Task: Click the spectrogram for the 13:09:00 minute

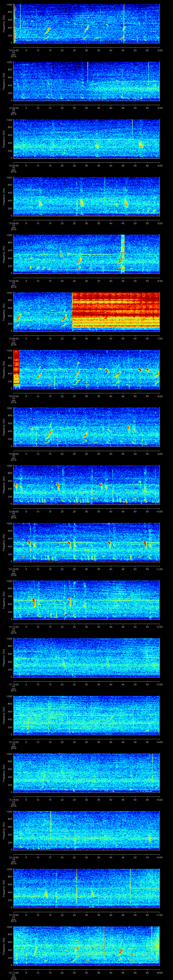Action: click(x=86, y=485)
